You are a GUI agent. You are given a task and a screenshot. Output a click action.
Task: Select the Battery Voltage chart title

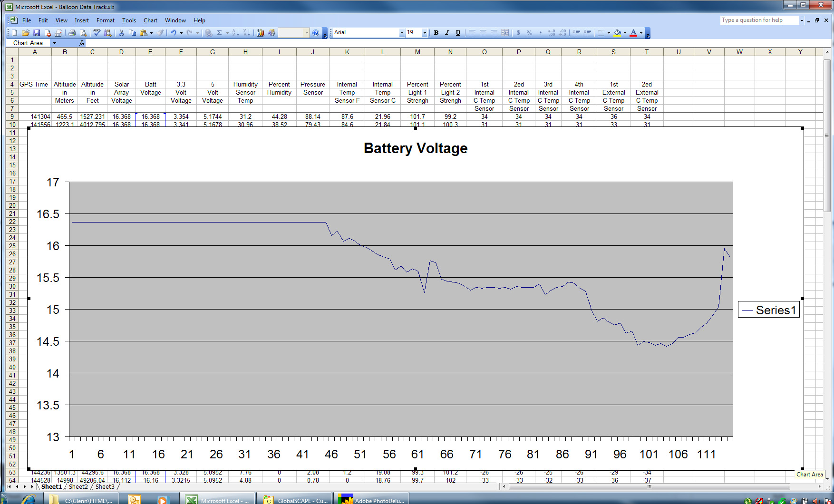point(416,148)
